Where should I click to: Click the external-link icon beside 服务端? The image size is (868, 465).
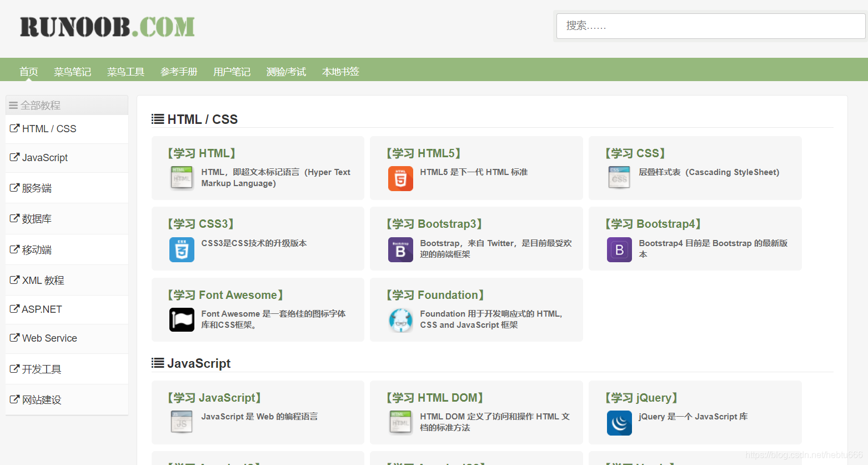[x=14, y=188]
